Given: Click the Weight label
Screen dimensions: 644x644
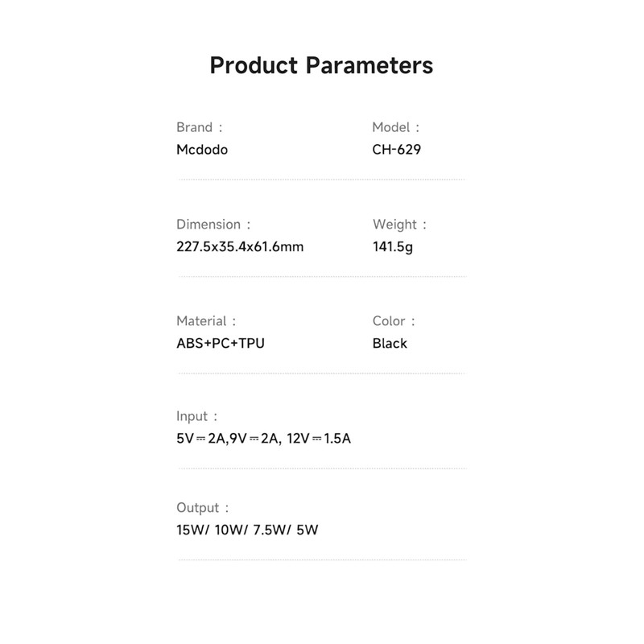Looking at the screenshot, I should pos(395,225).
